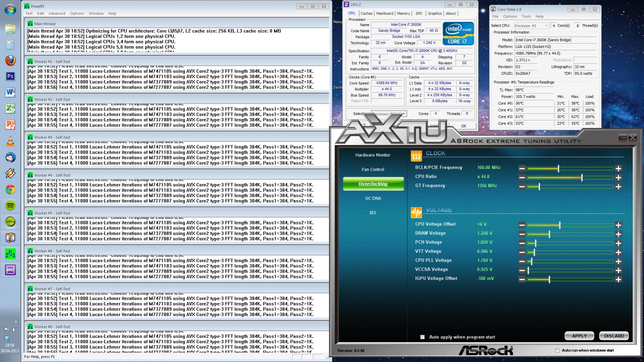Click OK button in CPU-Z
This screenshot has width=644, height=362.
click(463, 126)
